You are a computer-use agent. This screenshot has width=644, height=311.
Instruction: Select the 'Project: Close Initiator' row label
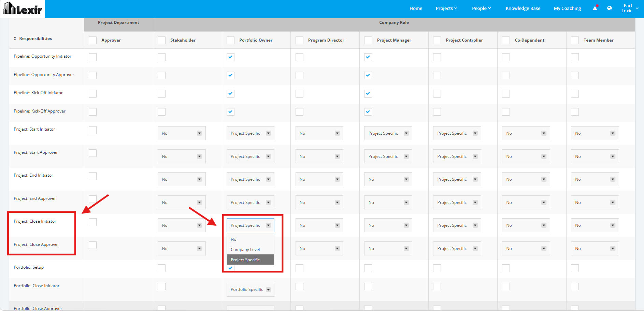tap(35, 221)
